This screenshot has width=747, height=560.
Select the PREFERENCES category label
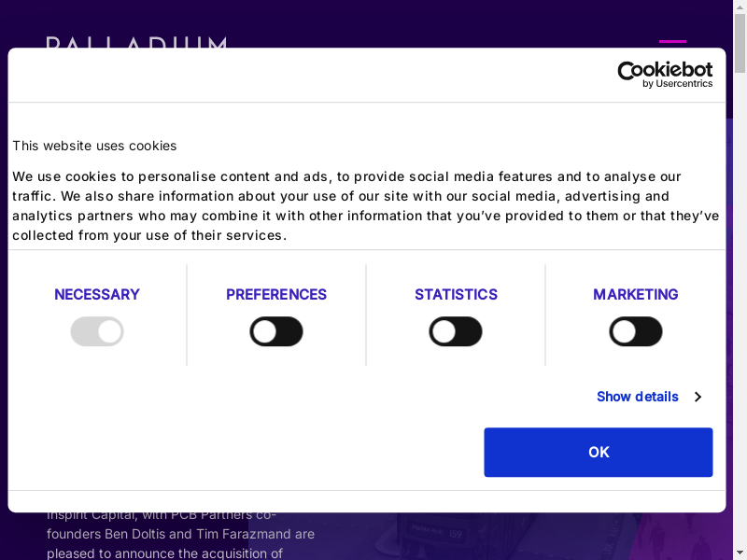click(x=276, y=294)
